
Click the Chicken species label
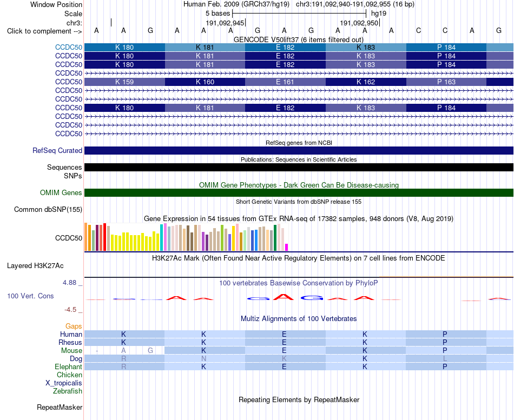pos(69,375)
